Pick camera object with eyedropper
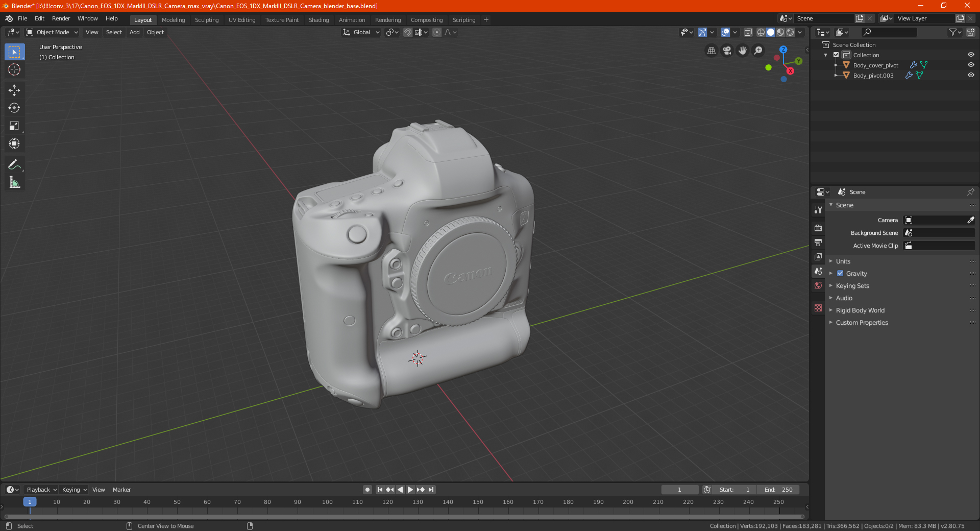 coord(970,220)
